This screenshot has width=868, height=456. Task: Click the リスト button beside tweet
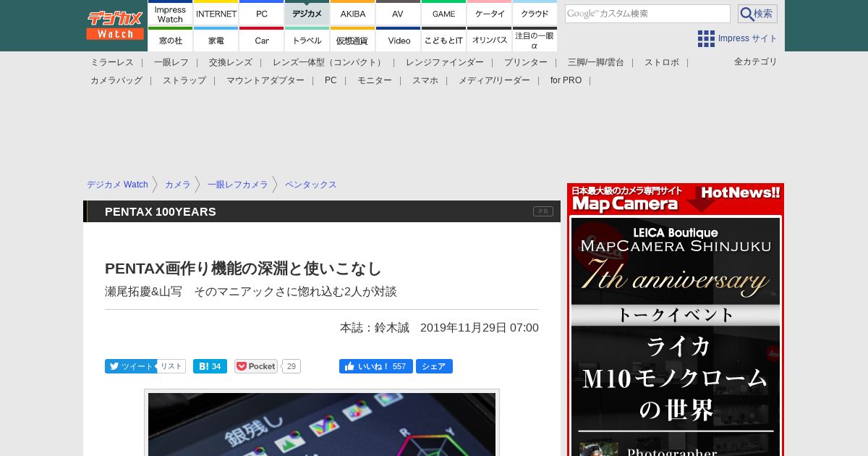(171, 366)
